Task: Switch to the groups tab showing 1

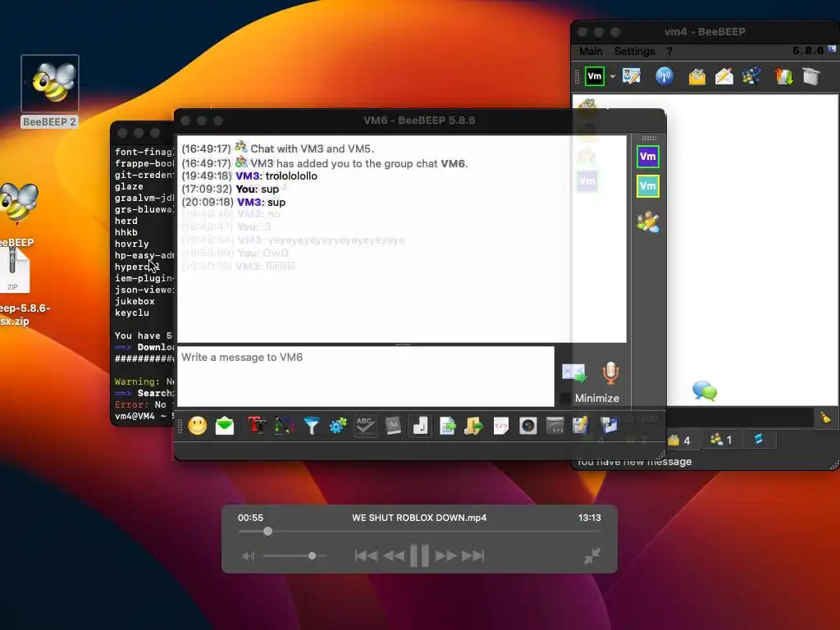Action: point(721,441)
